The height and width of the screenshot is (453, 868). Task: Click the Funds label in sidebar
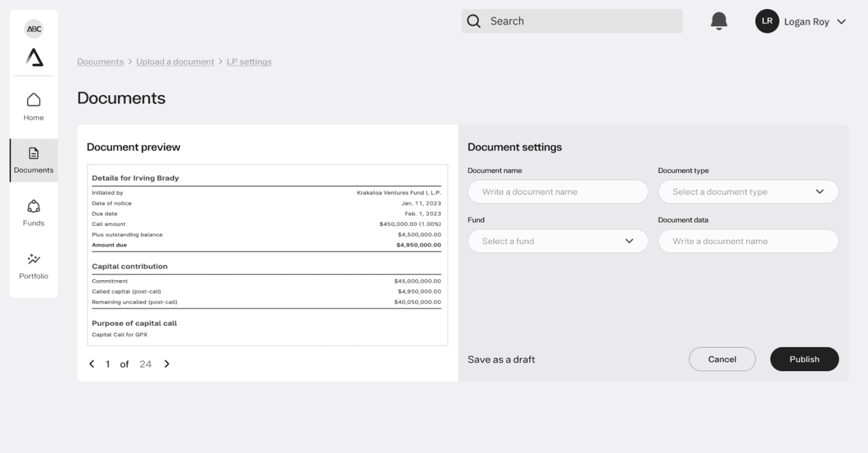click(x=34, y=223)
